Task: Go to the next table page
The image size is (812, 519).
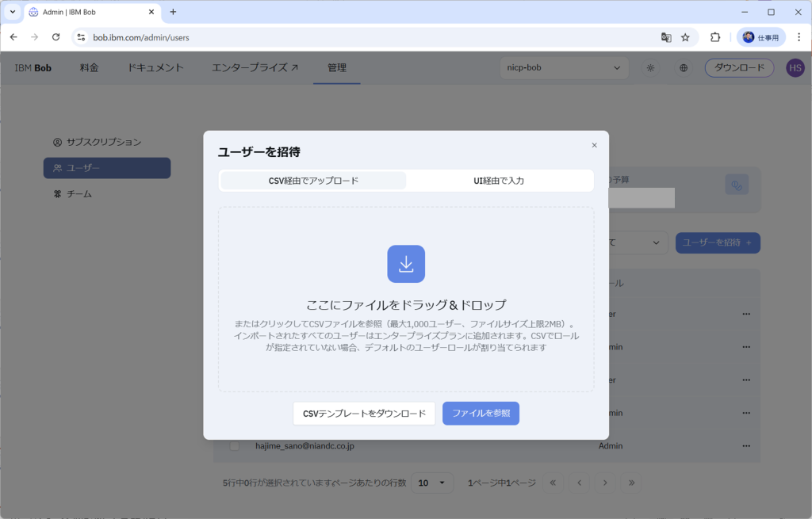Action: [605, 483]
